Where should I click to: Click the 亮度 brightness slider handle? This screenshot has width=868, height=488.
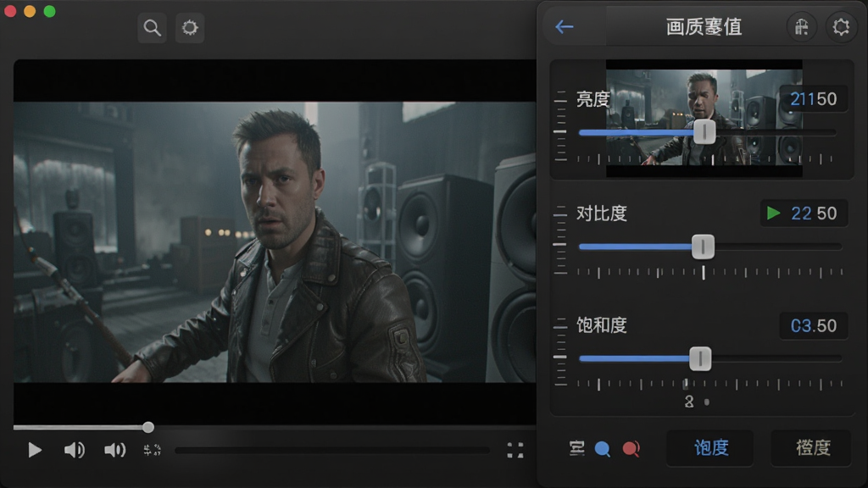[704, 131]
